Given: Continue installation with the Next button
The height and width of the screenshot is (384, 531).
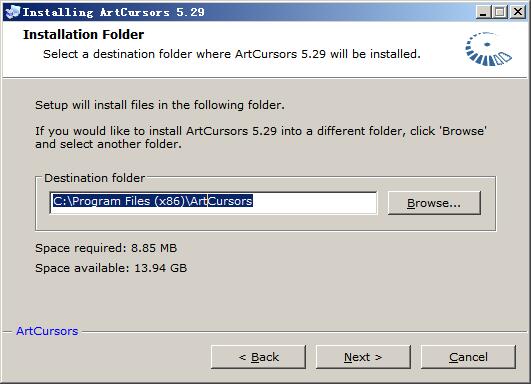Looking at the screenshot, I should pyautogui.click(x=363, y=357).
